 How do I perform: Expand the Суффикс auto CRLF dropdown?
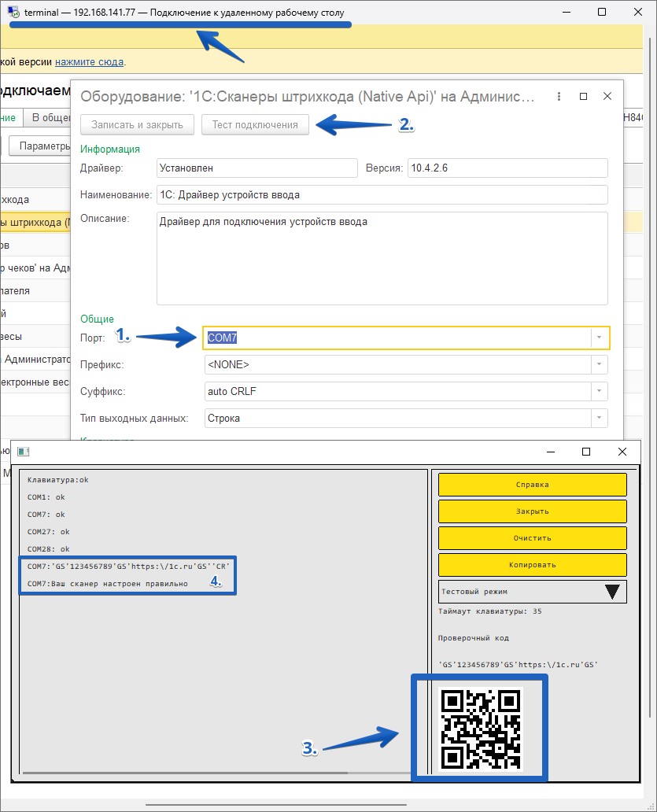(x=599, y=391)
